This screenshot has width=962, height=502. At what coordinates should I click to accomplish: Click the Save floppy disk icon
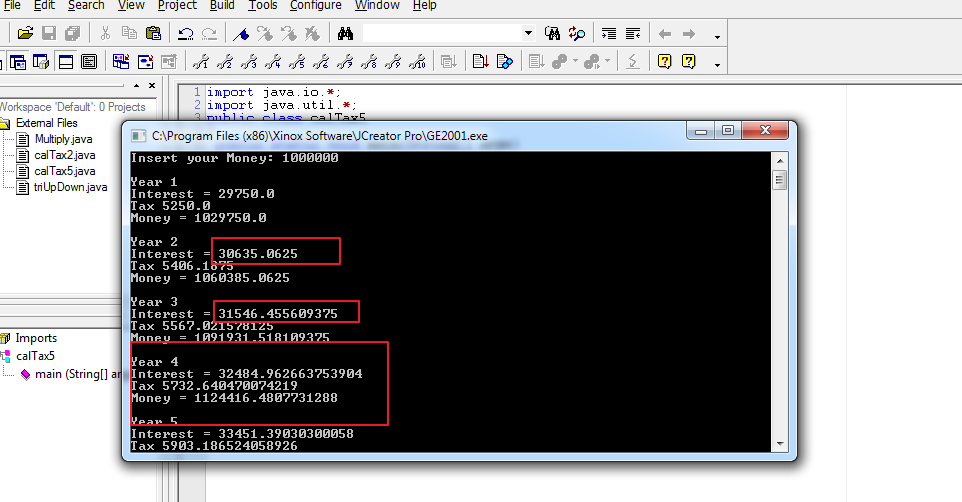click(49, 33)
